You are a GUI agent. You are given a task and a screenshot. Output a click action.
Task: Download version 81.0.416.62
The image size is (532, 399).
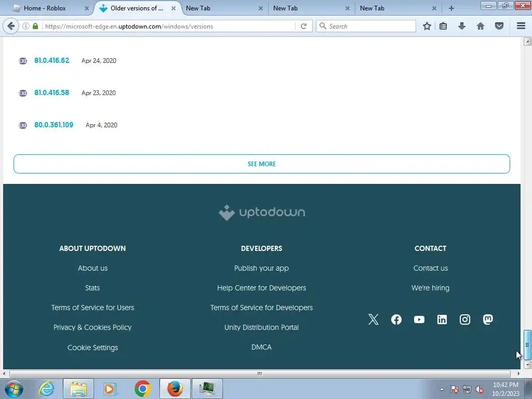click(x=51, y=60)
